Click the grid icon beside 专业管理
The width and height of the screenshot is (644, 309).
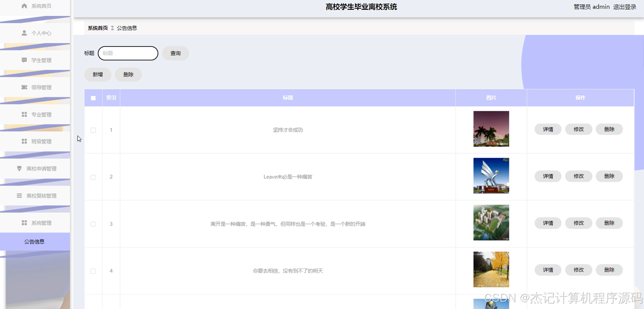(24, 114)
